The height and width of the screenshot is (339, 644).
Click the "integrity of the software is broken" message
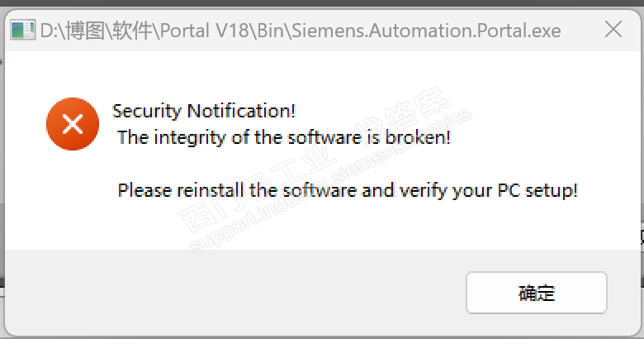[284, 137]
